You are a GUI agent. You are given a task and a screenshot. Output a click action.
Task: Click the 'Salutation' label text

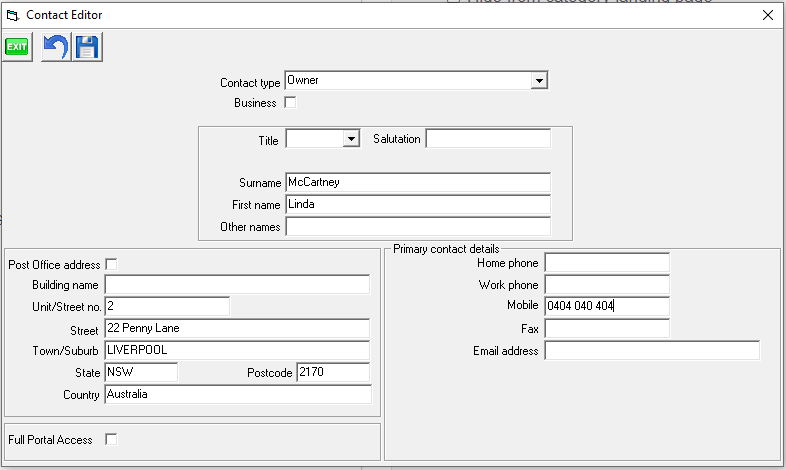pos(397,139)
